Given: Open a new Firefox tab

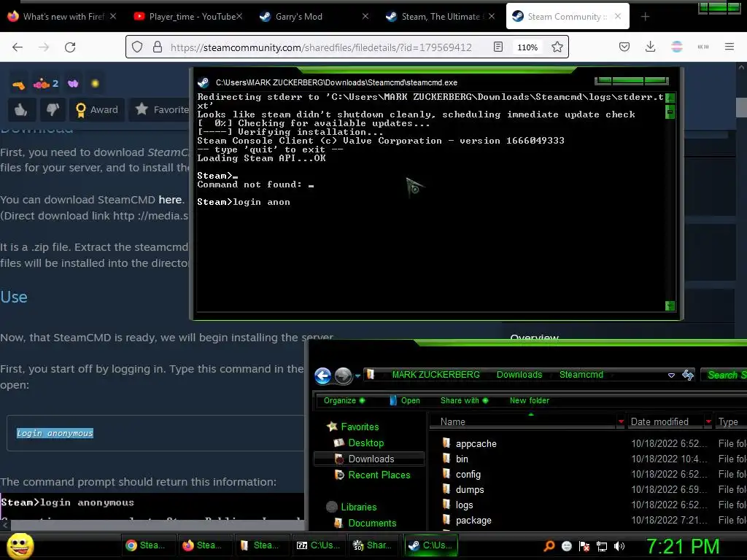Looking at the screenshot, I should point(645,17).
